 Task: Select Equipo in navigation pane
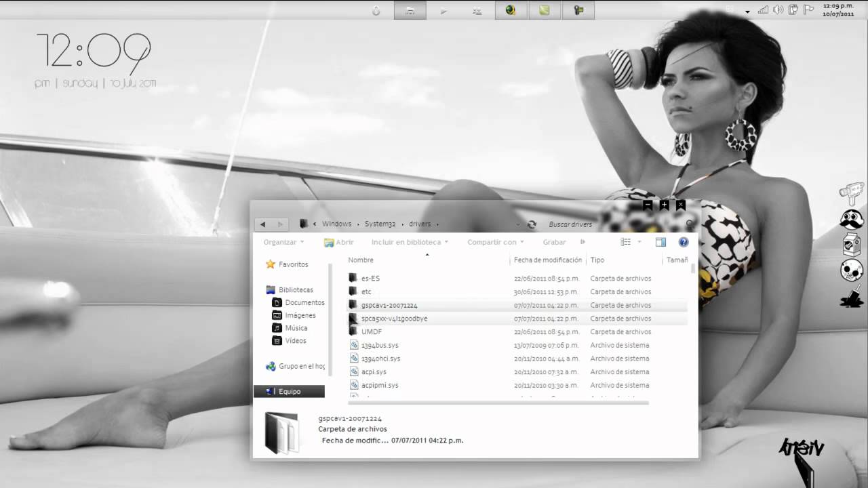[290, 392]
